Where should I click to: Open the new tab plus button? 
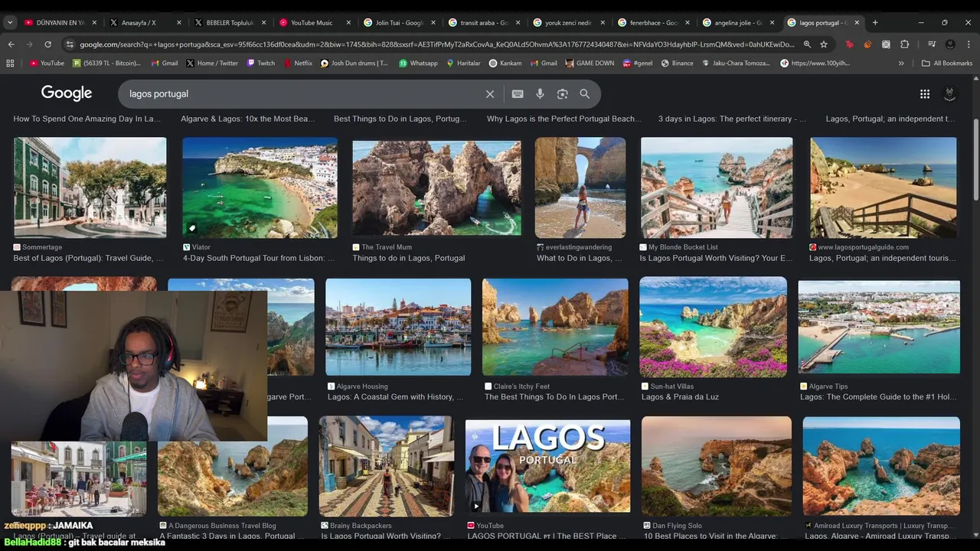(875, 22)
